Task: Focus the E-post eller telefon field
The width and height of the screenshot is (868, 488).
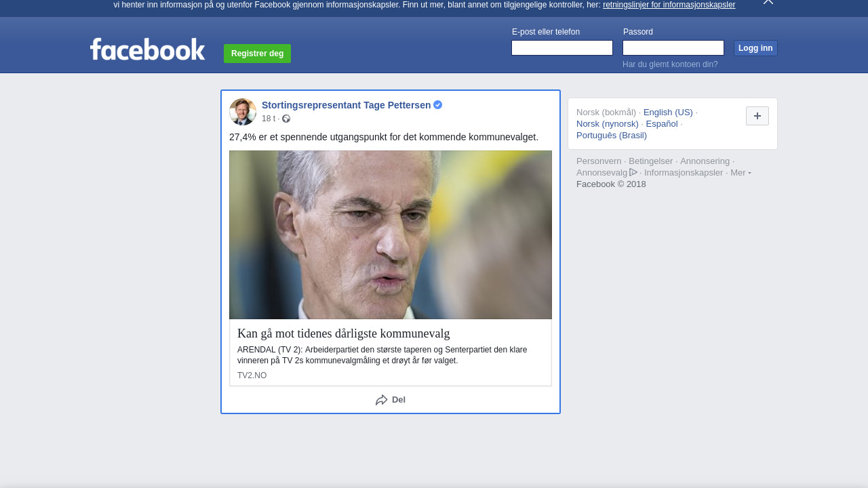Action: pos(562,47)
